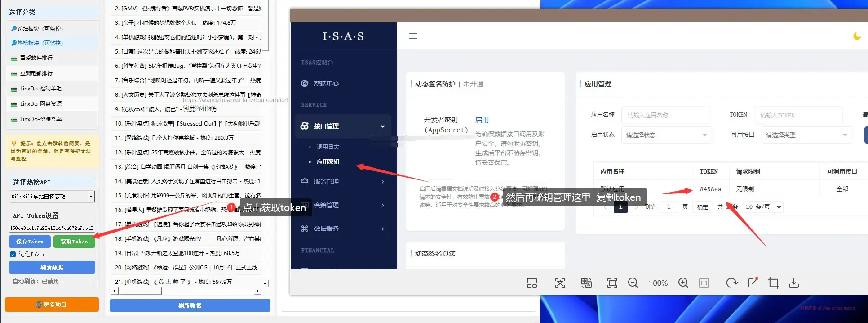Click the 确定 pagination confirm button
Viewport: 868px width, 323px height.
[x=703, y=207]
